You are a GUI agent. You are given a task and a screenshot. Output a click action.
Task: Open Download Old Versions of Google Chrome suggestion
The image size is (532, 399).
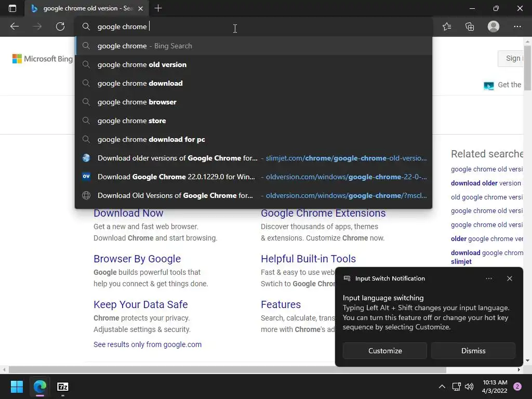(x=254, y=195)
